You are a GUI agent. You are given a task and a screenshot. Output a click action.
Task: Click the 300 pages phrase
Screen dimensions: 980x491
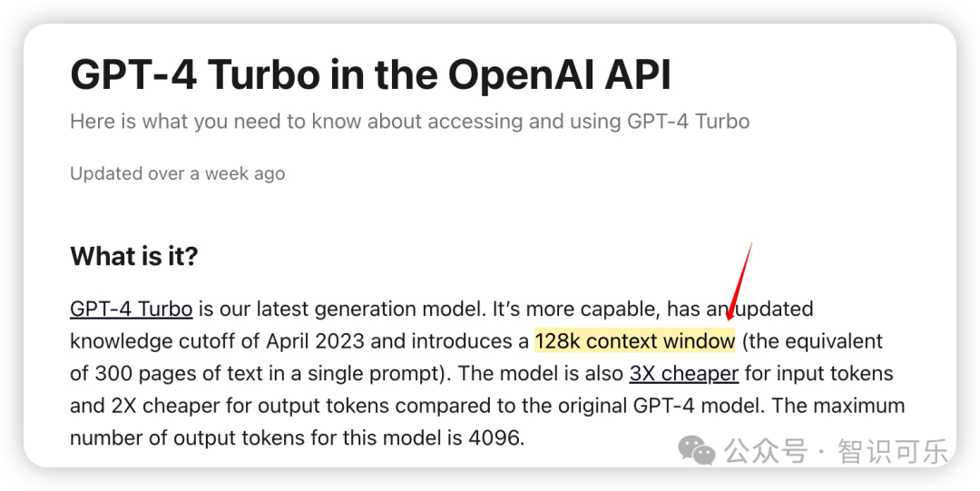point(146,374)
